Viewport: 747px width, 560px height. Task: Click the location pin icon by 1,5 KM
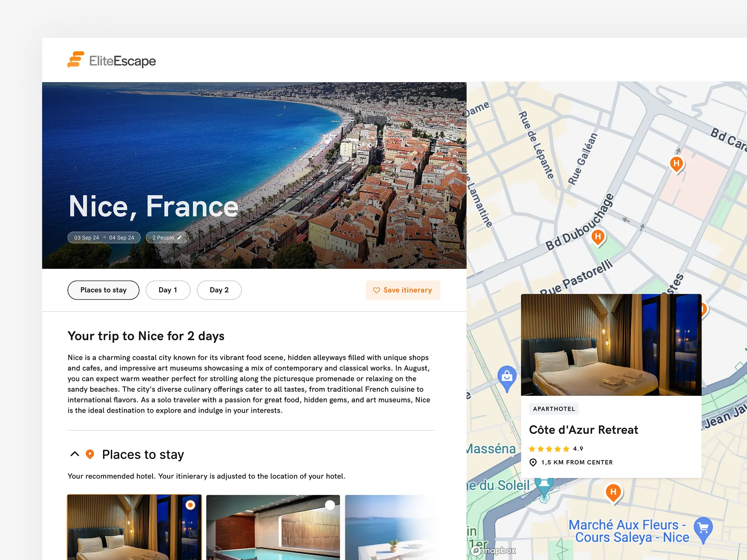(533, 462)
